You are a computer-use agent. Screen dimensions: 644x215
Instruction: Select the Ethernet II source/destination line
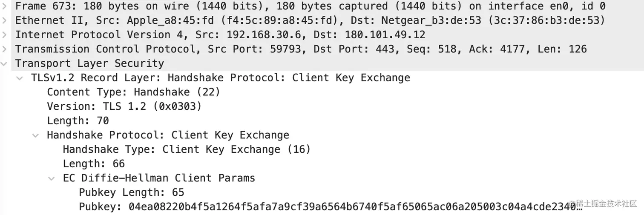coord(310,20)
